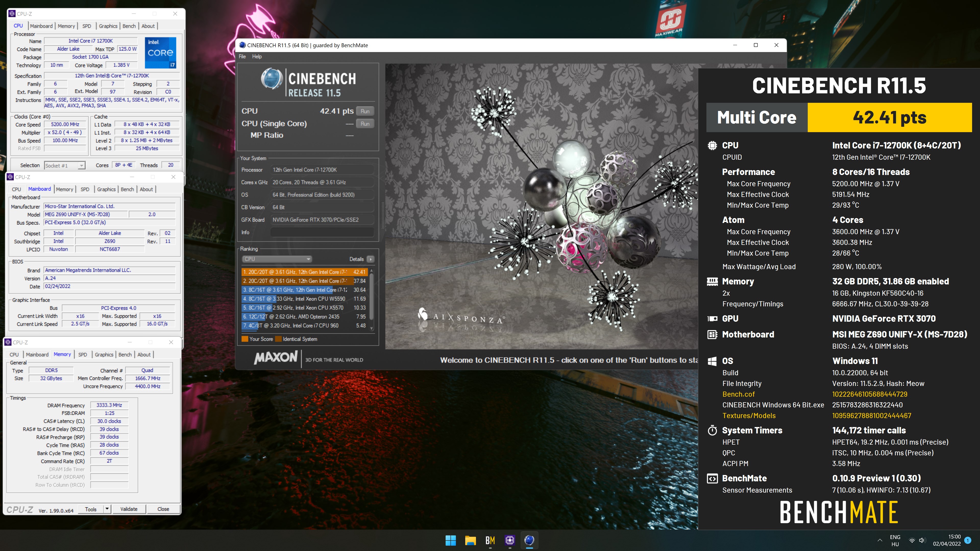Viewport: 980px width, 551px height.
Task: Click BenchMate Memory icon
Action: 712,281
